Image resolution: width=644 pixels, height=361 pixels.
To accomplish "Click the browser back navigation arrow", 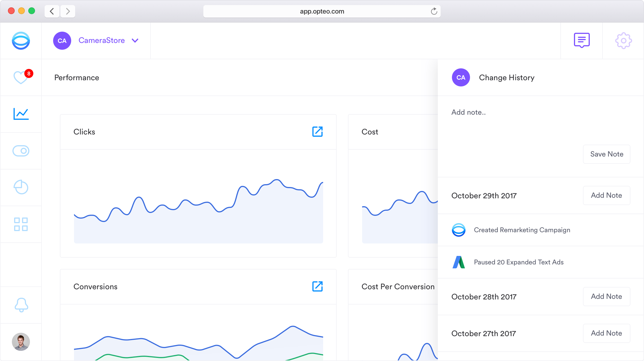I will (52, 11).
